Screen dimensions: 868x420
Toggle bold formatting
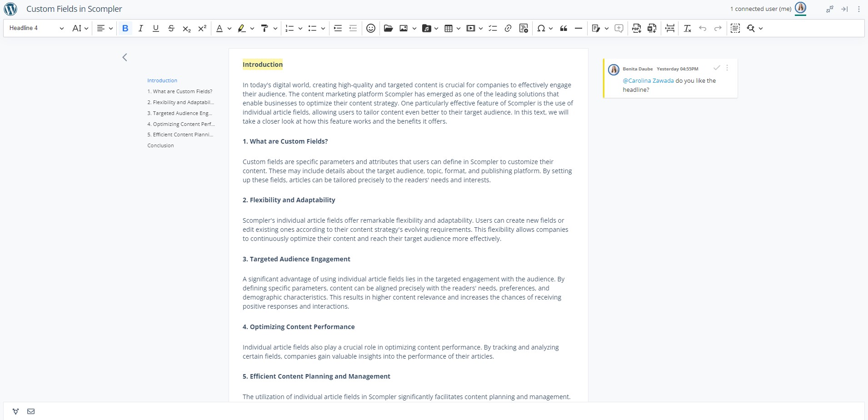(x=125, y=28)
